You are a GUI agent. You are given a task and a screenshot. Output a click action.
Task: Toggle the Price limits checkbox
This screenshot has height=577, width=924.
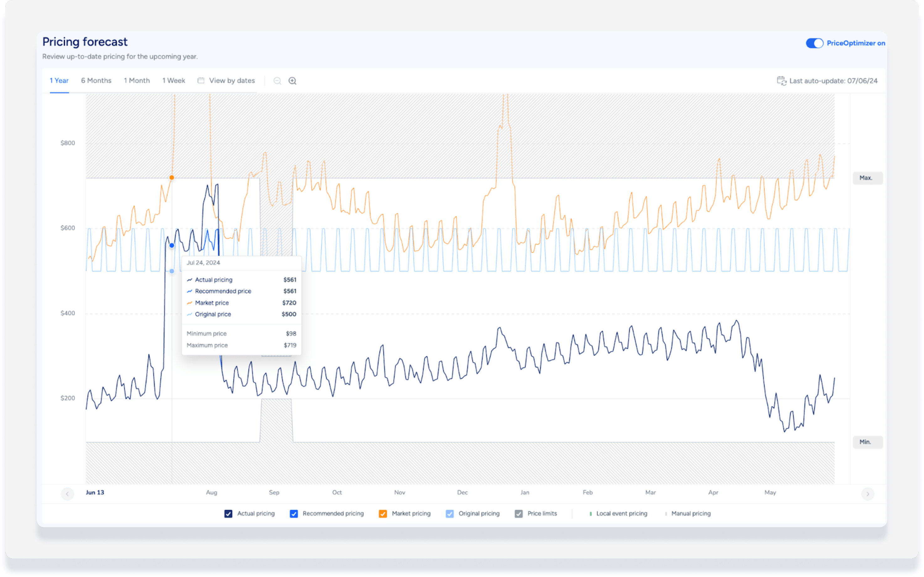518,514
